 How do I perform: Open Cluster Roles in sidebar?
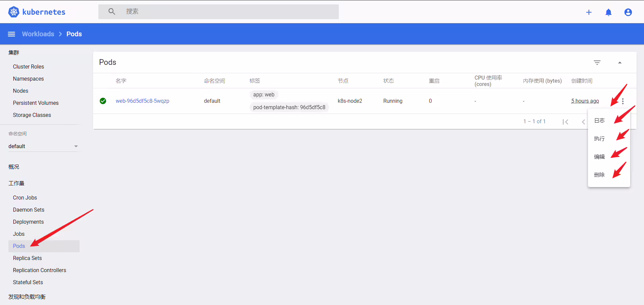tap(29, 67)
